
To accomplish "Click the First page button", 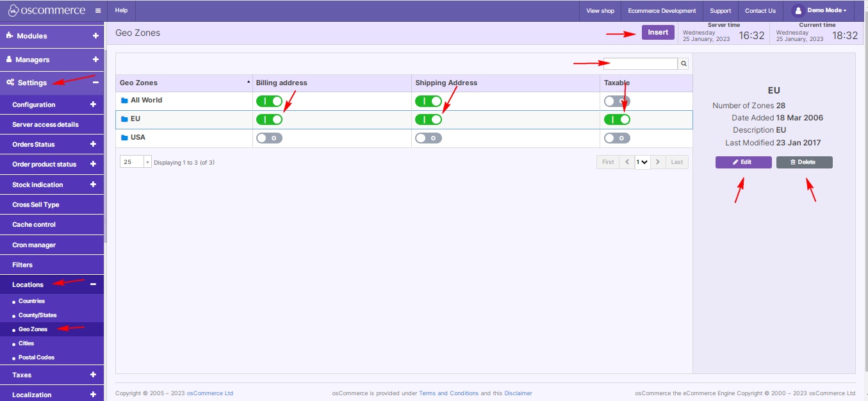I will 608,162.
